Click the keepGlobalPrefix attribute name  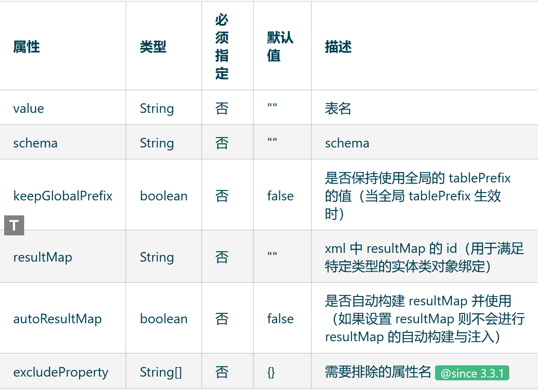point(63,196)
